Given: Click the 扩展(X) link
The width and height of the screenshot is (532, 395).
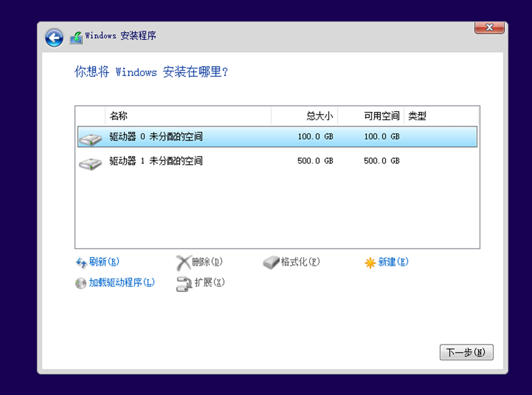Looking at the screenshot, I should tap(210, 283).
